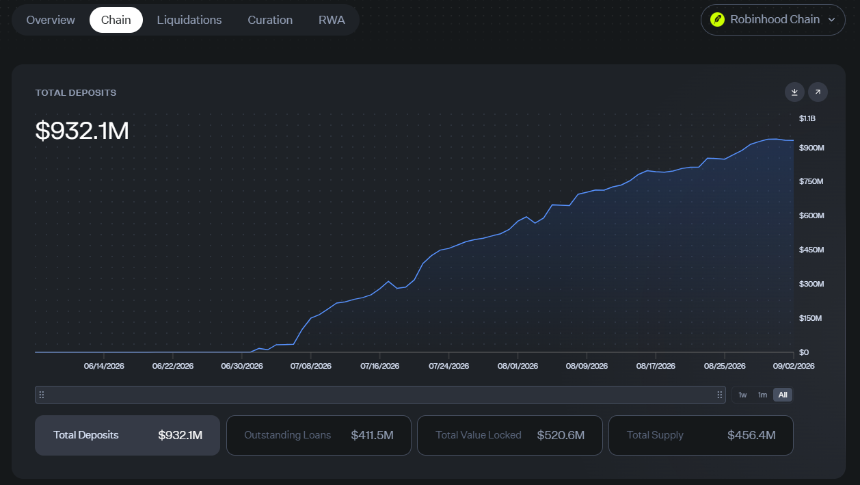The image size is (860, 485).
Task: Click the 06/14/2026 axis date label
Action: point(104,366)
